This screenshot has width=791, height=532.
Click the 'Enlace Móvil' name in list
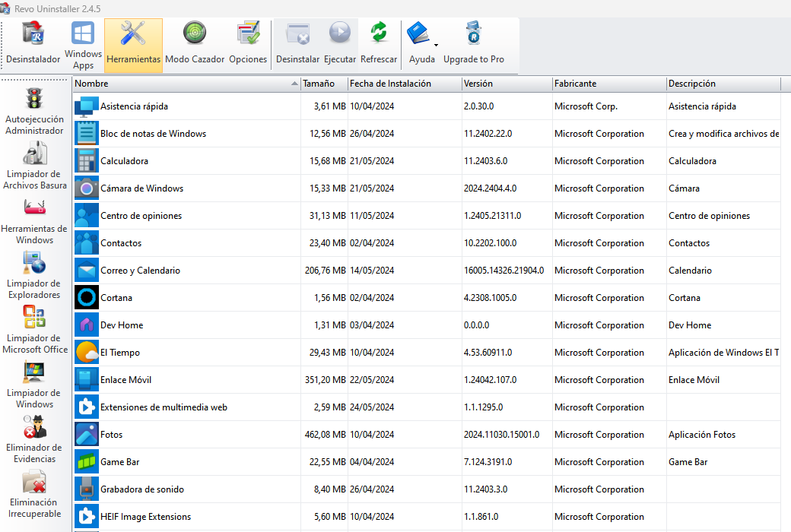125,380
